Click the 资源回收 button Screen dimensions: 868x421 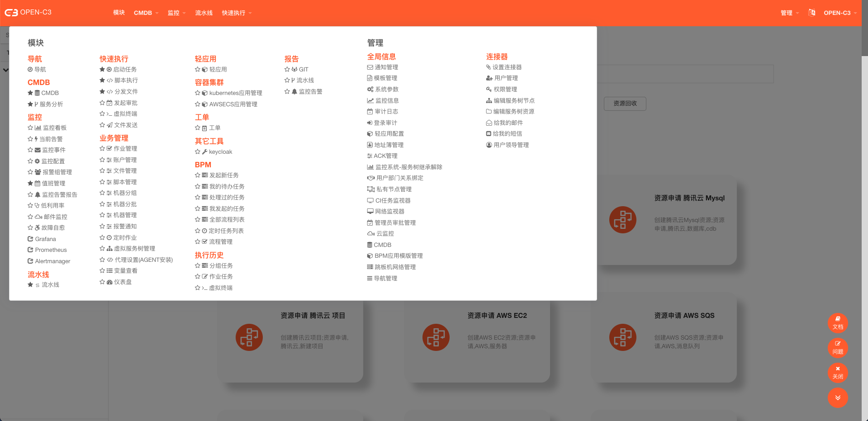tap(625, 104)
